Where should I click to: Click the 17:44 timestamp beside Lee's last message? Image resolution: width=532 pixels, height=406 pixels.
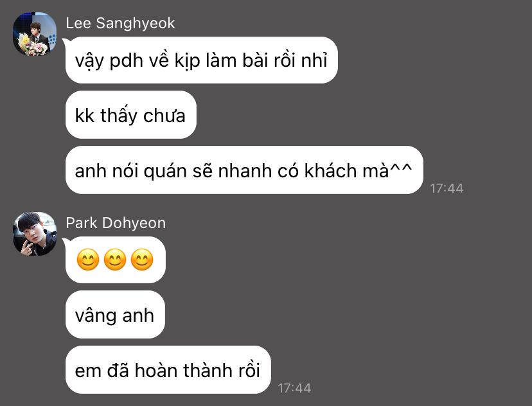447,188
